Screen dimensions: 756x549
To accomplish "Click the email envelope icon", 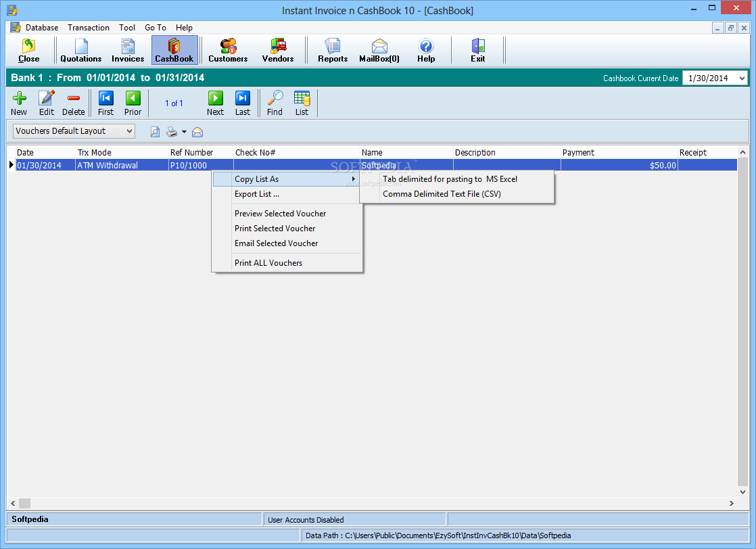I will [x=197, y=132].
